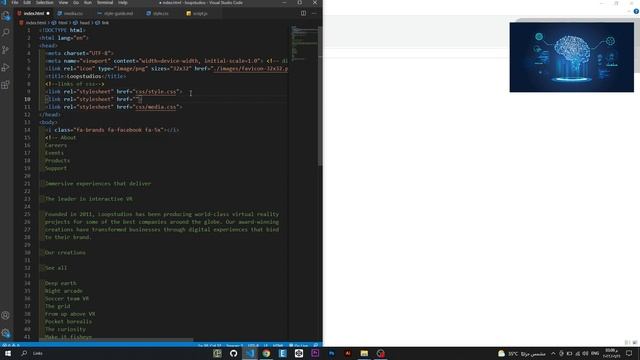Click 'Immersive experiences that deliver' text
Image resolution: width=640 pixels, height=360 pixels.
(98, 184)
